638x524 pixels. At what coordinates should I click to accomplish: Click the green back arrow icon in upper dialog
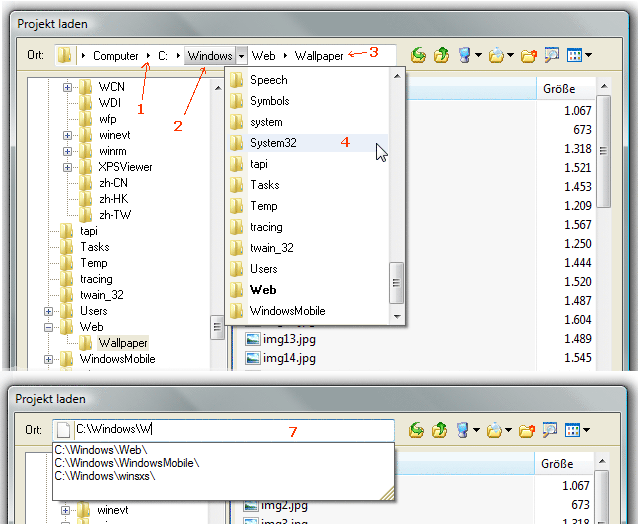(x=418, y=56)
